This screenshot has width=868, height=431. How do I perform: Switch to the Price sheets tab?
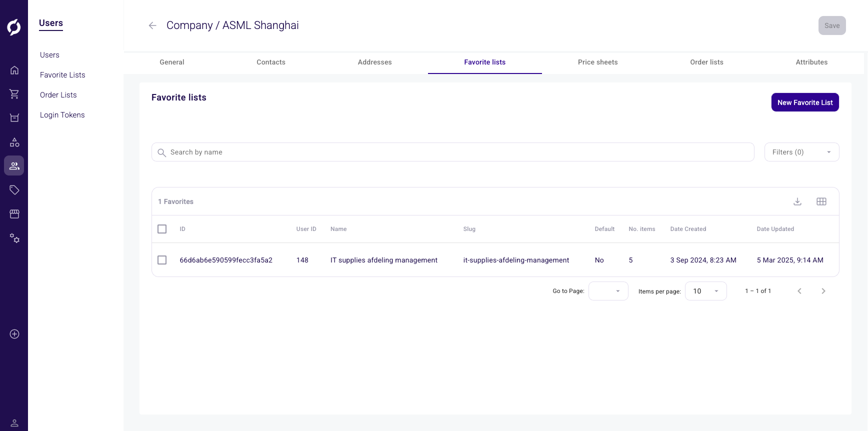click(x=597, y=62)
